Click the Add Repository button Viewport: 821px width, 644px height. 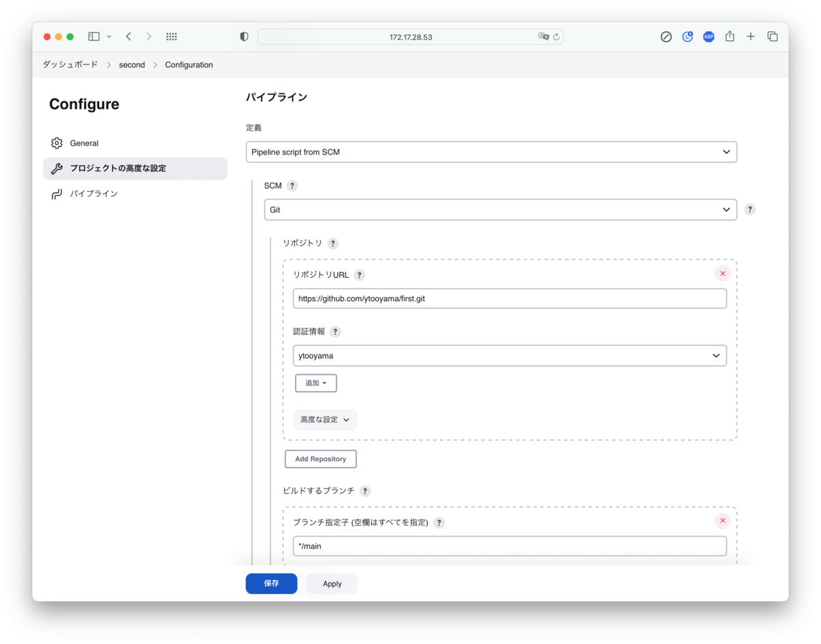pos(321,459)
